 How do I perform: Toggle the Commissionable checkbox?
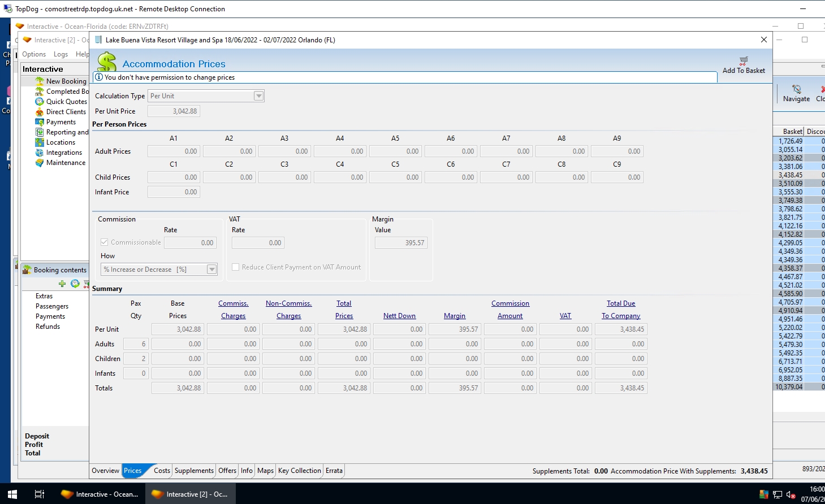[105, 242]
